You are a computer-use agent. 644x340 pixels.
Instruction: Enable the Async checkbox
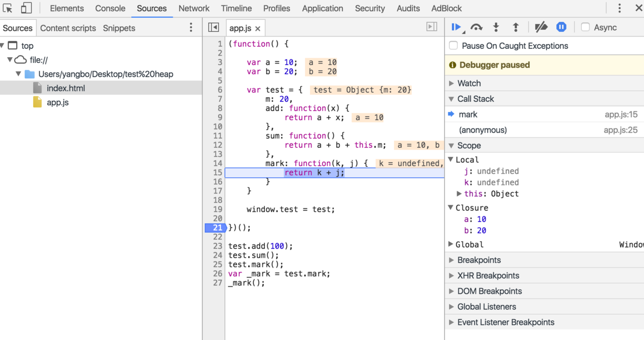pyautogui.click(x=585, y=28)
